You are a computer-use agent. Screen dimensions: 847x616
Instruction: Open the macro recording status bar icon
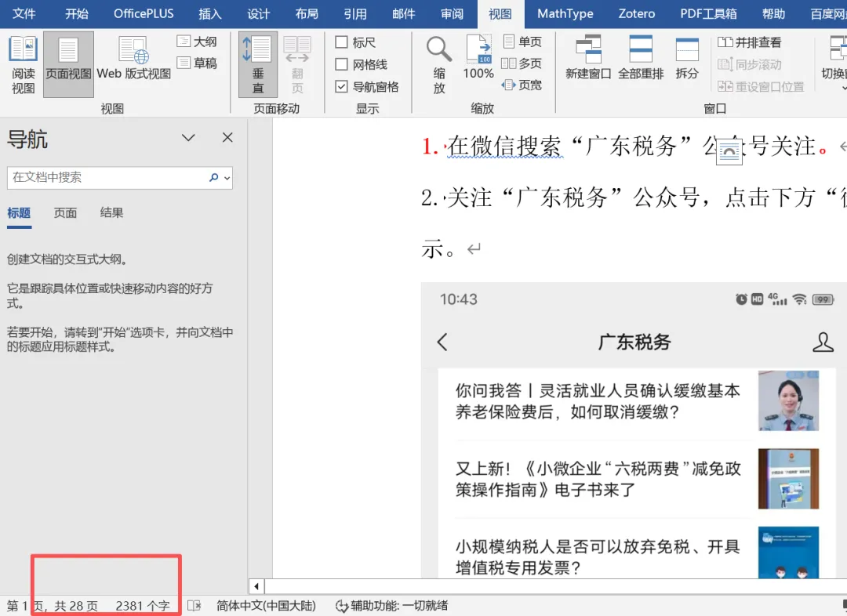coord(194,606)
